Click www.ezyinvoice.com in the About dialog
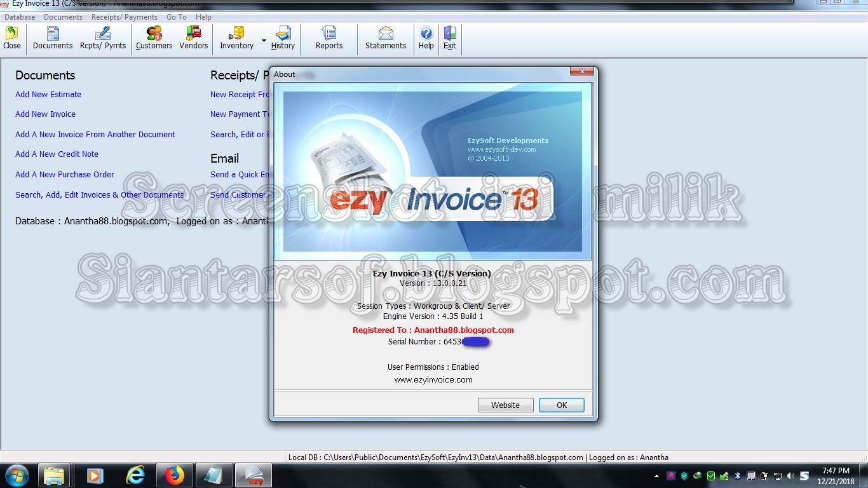868x488 pixels. click(433, 380)
